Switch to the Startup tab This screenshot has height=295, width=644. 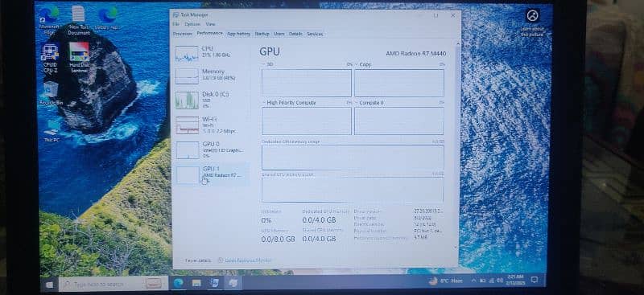click(262, 34)
